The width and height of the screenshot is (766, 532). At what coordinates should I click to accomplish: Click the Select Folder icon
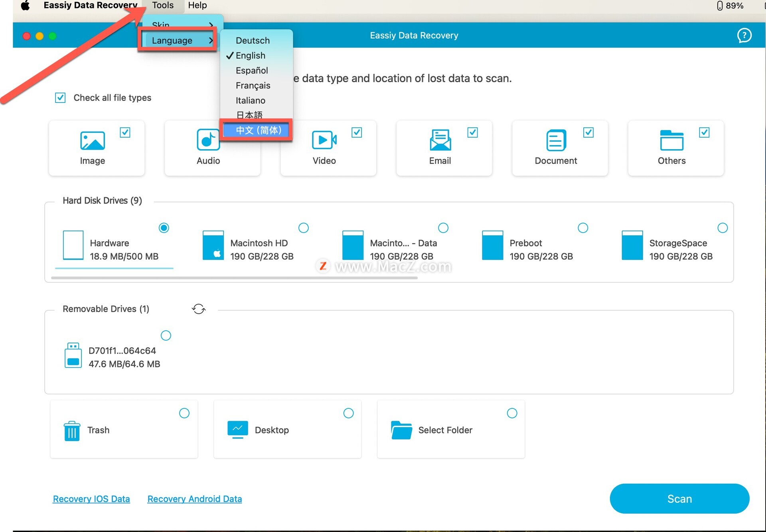(x=401, y=430)
